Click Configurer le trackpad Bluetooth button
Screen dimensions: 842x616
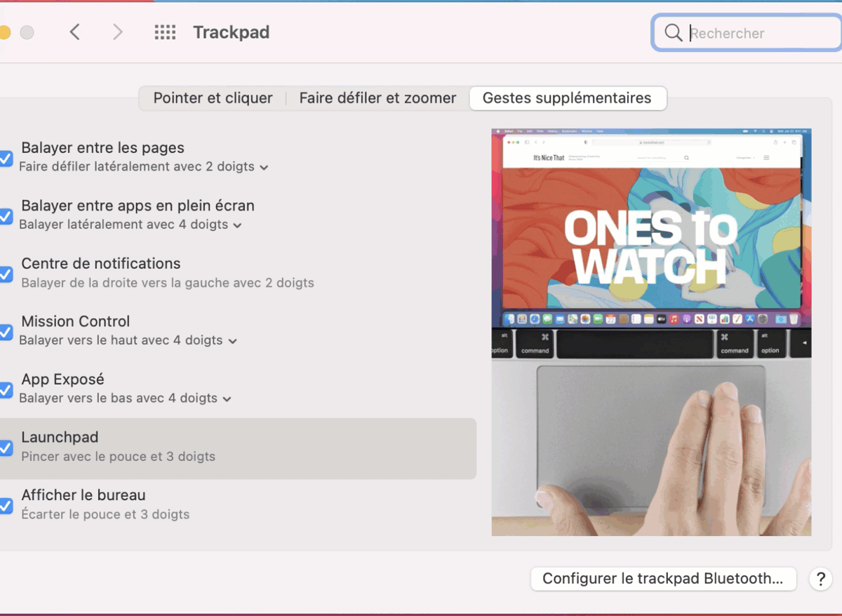click(x=663, y=579)
